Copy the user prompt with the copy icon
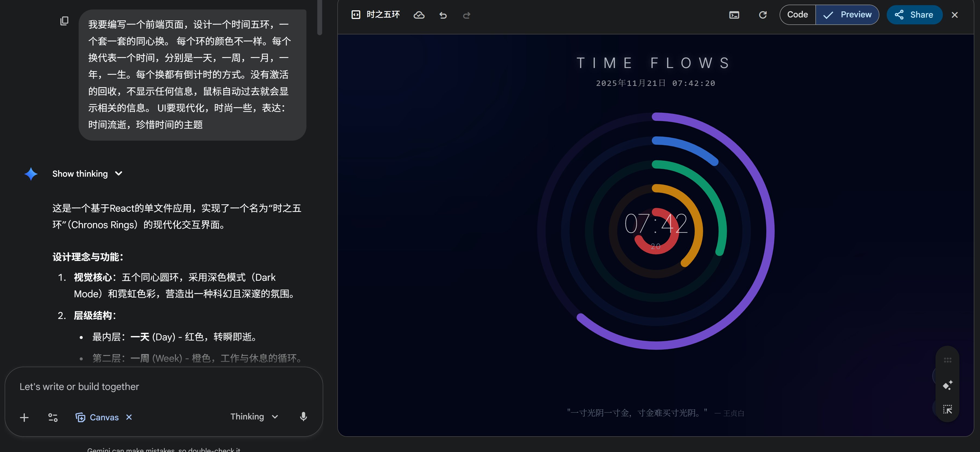 point(64,21)
